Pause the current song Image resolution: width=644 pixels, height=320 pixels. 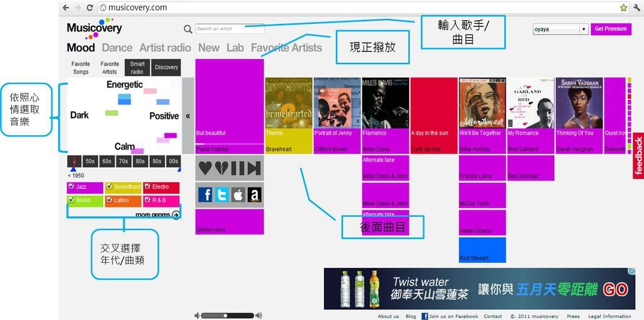[237, 168]
